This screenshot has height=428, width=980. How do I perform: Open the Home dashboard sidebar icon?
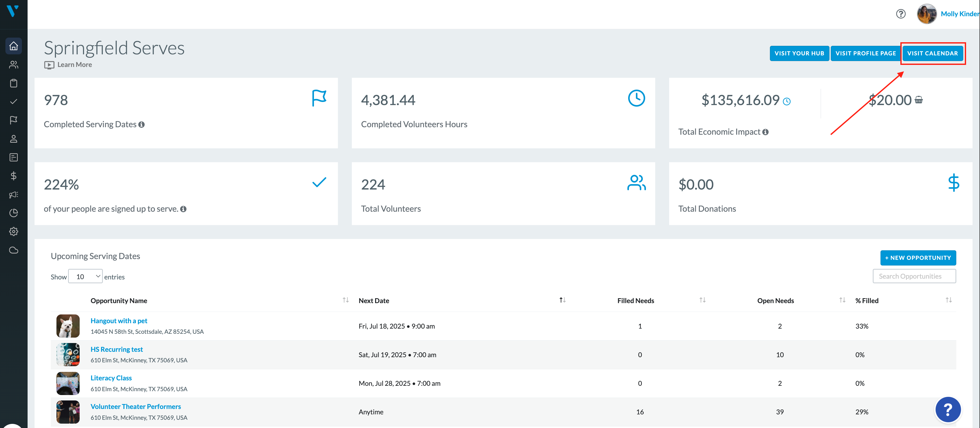[x=14, y=46]
